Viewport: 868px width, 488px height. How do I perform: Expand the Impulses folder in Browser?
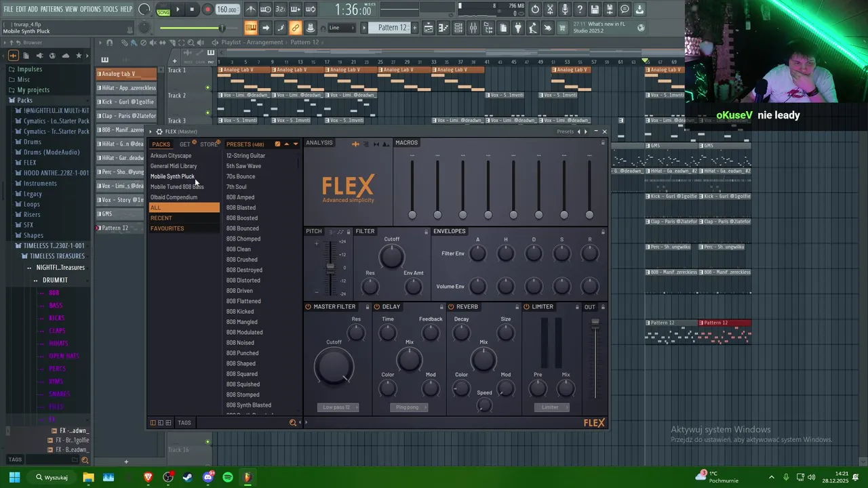29,69
